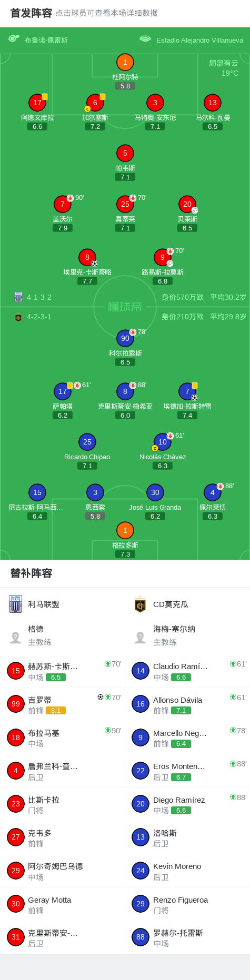The height and width of the screenshot is (980, 250).
Task: Tap referee 布鲁诺-佩雷斯 name
Action: tap(46, 40)
